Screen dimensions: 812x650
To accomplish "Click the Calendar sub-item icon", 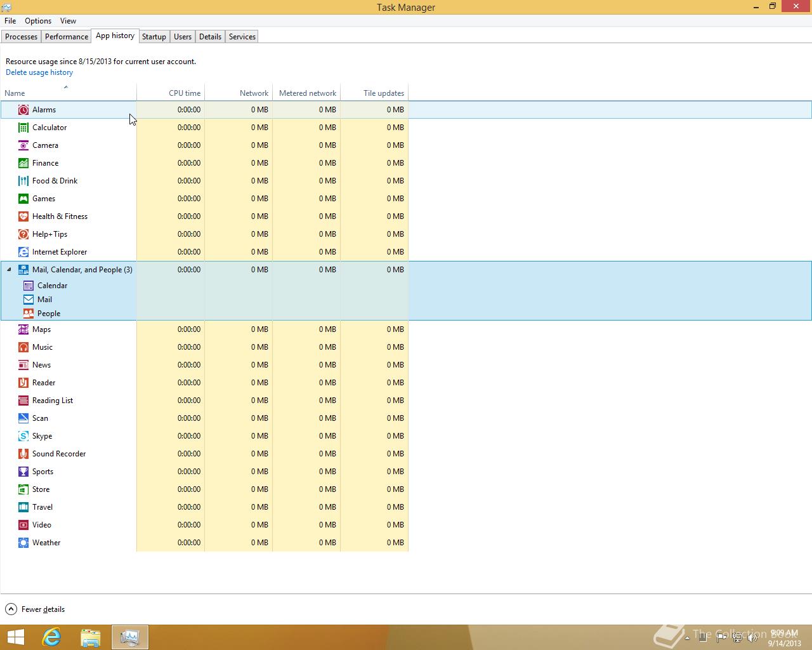I will [x=29, y=286].
